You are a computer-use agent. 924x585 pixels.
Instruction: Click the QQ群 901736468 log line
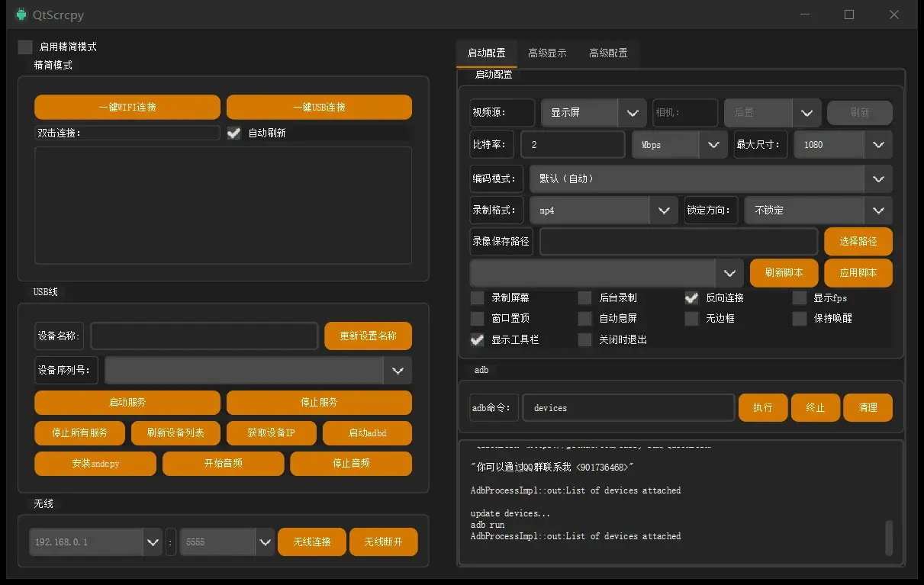pyautogui.click(x=552, y=467)
